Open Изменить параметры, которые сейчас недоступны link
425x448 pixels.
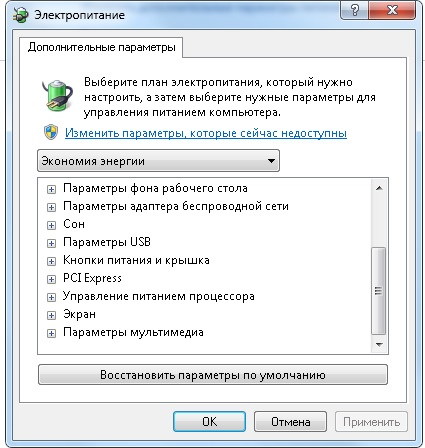[206, 133]
